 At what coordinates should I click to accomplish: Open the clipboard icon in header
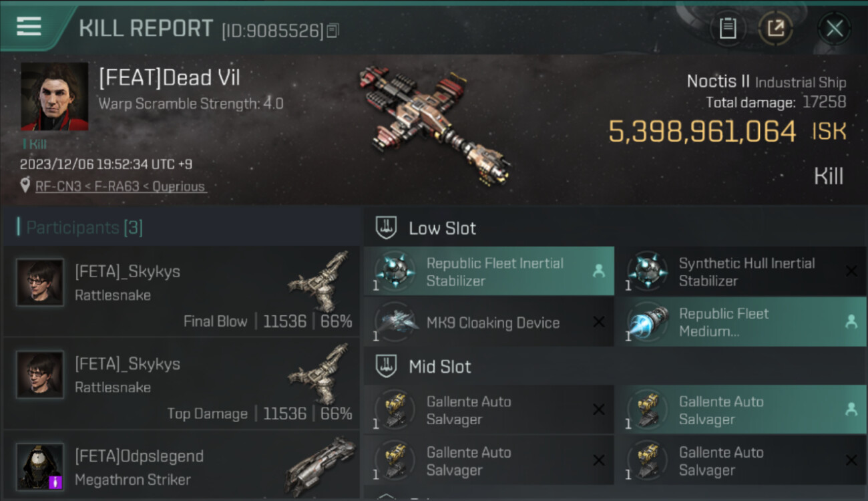tap(728, 28)
